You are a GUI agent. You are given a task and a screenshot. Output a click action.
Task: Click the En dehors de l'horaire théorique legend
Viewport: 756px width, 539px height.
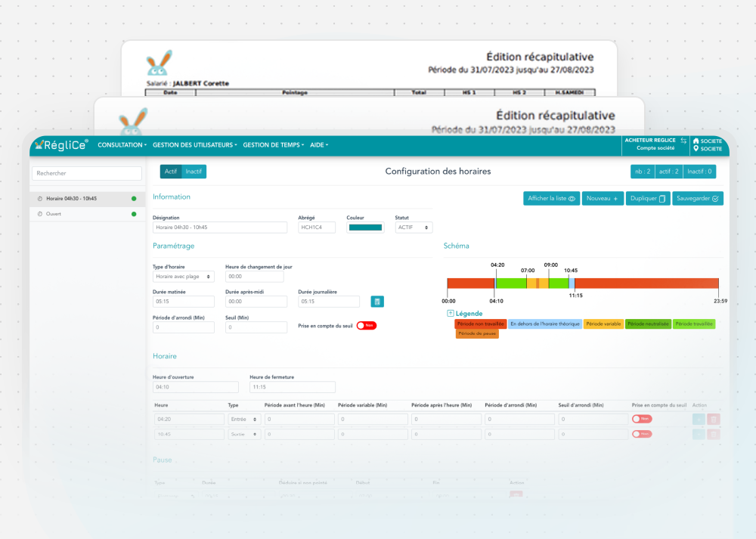545,324
